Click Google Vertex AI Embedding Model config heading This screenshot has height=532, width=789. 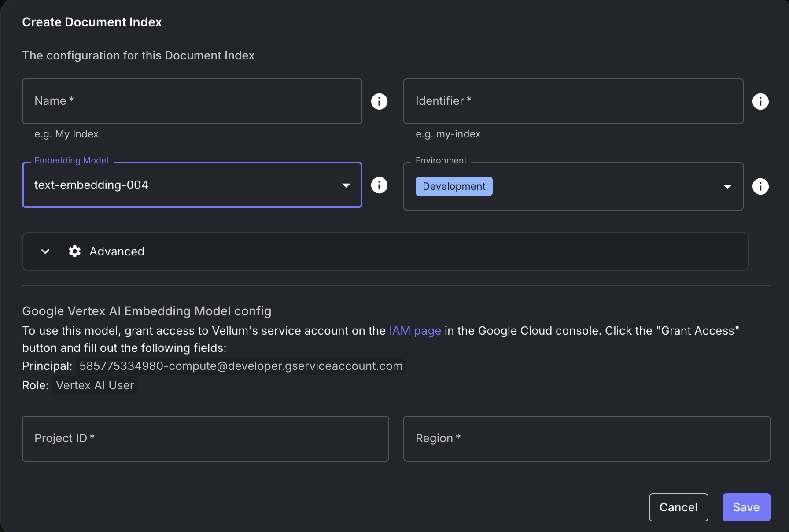click(147, 311)
